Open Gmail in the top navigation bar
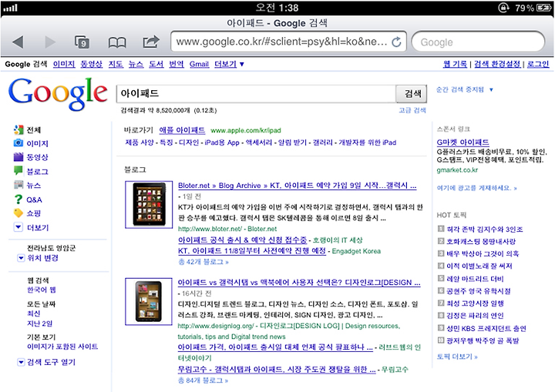The height and width of the screenshot is (392, 555). tap(200, 64)
